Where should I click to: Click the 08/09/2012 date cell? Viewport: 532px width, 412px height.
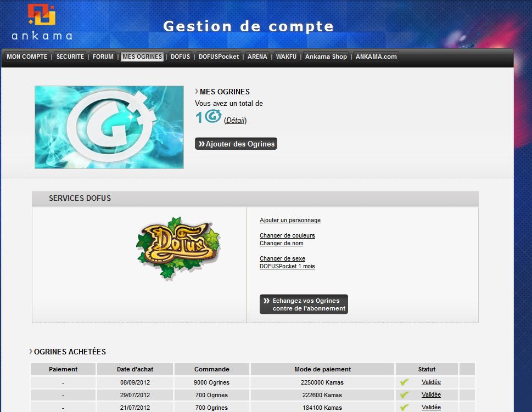coord(135,382)
